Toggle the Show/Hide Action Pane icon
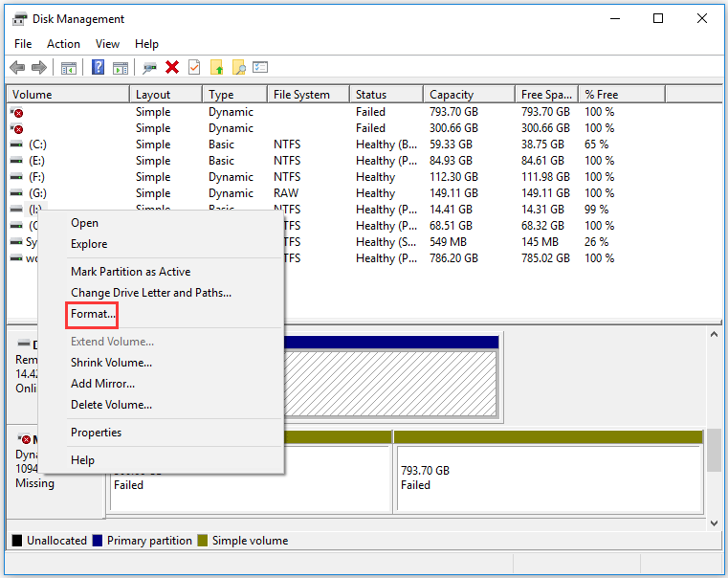The height and width of the screenshot is (578, 728). coord(121,68)
